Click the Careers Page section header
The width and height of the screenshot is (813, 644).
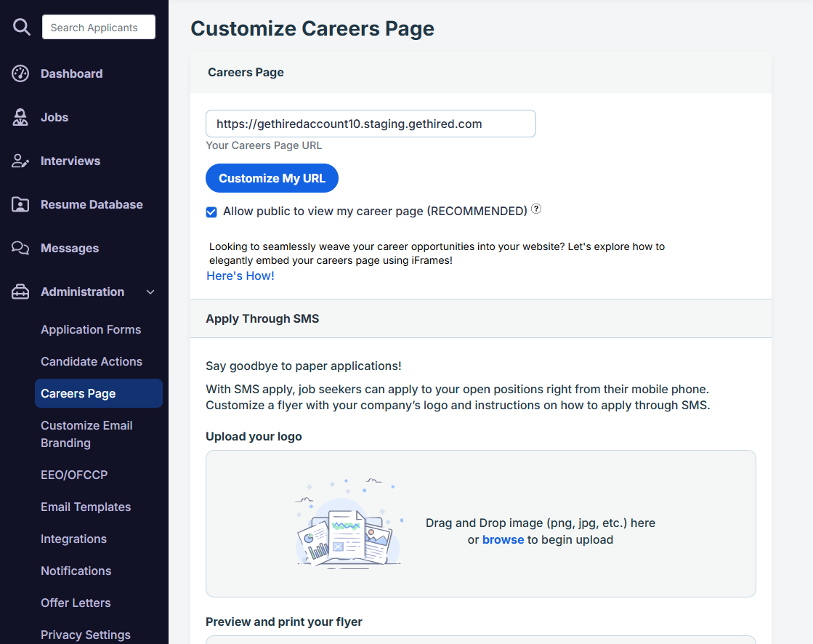[x=246, y=72]
